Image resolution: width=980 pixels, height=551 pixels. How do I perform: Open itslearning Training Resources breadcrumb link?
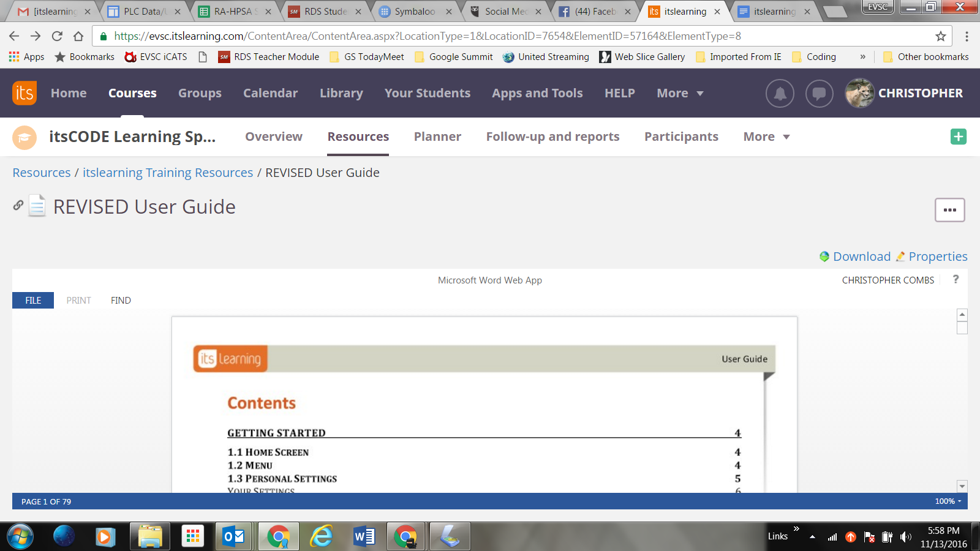tap(168, 173)
